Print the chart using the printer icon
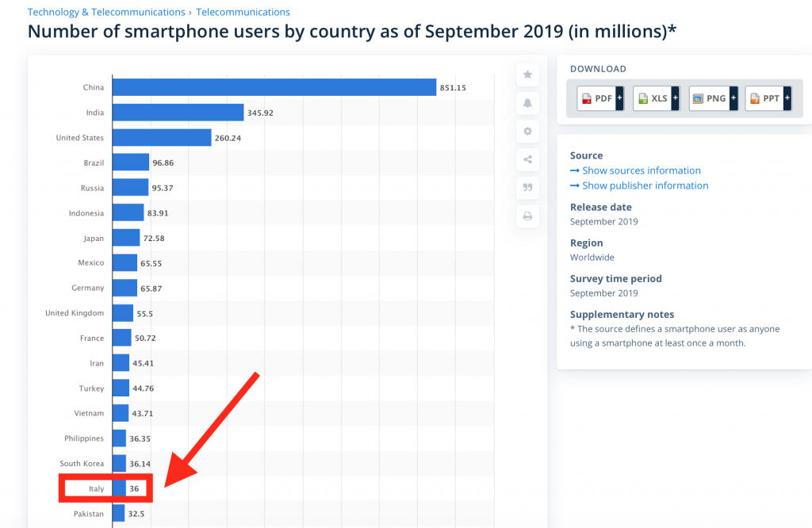This screenshot has width=812, height=528. (x=527, y=216)
